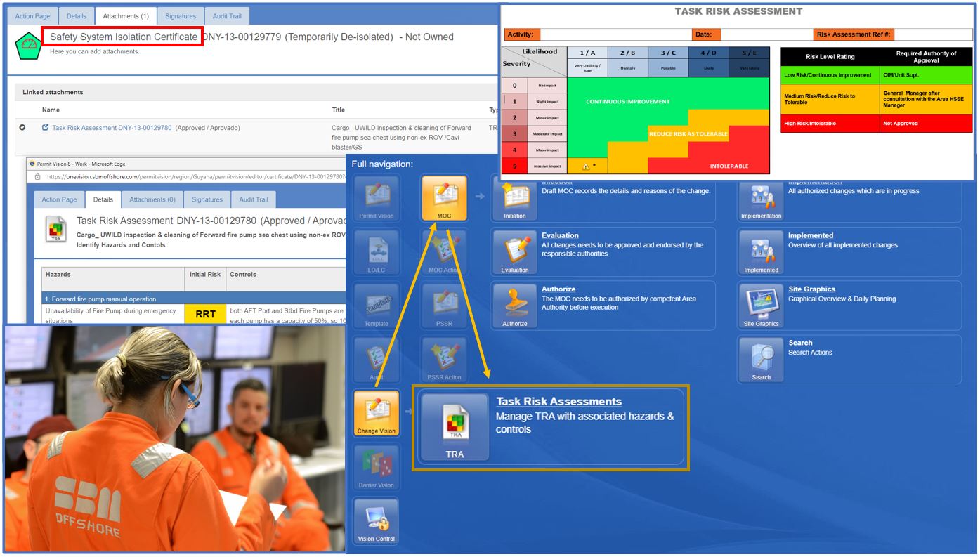Click the bold Site Graphics heading
The image size is (980, 557).
click(811, 289)
